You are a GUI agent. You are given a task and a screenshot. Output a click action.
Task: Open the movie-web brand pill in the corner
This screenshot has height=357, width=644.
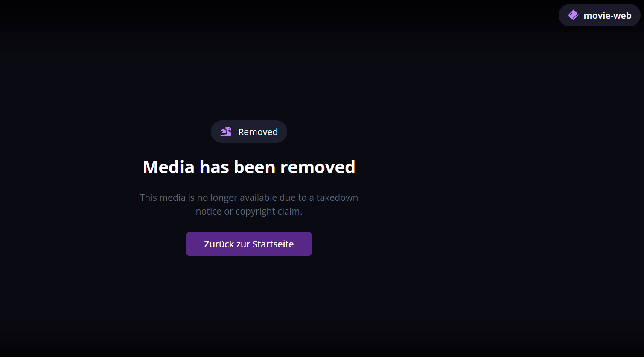tap(600, 15)
